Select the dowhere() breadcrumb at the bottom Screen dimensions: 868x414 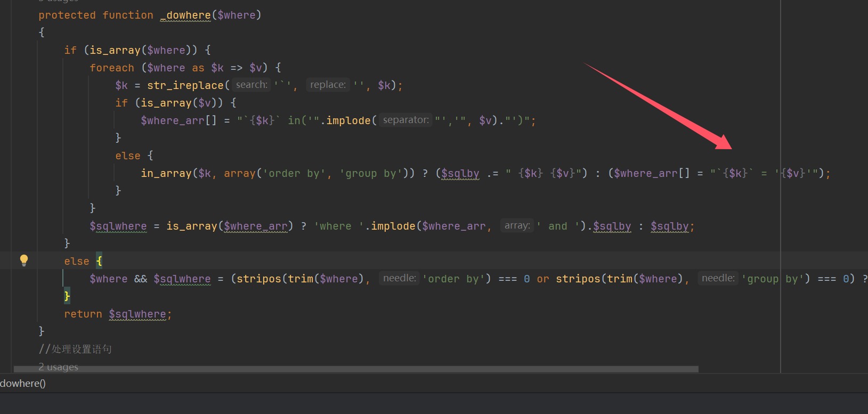pyautogui.click(x=23, y=384)
